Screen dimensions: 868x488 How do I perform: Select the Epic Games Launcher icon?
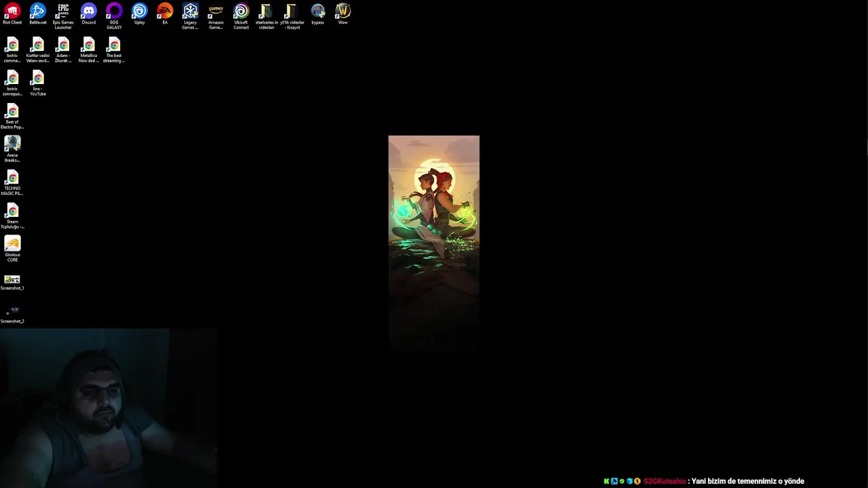tap(63, 16)
